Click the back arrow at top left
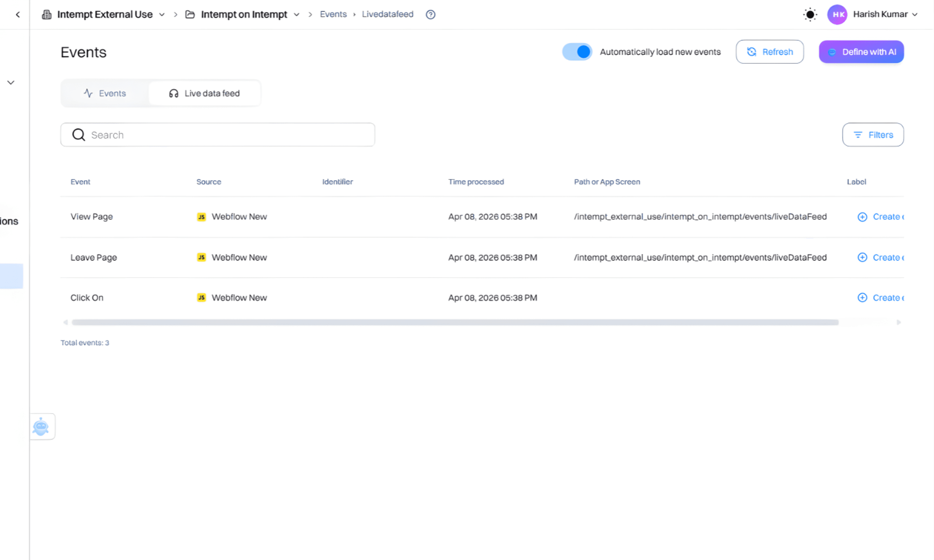Screen dimensions: 934x560 (x=18, y=14)
